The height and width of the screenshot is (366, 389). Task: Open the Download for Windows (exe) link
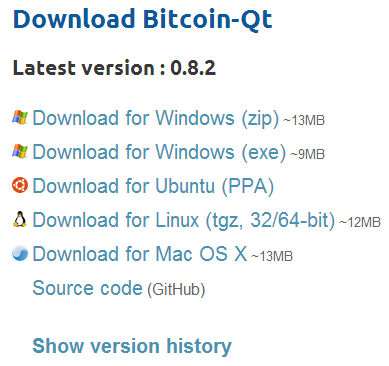159,152
